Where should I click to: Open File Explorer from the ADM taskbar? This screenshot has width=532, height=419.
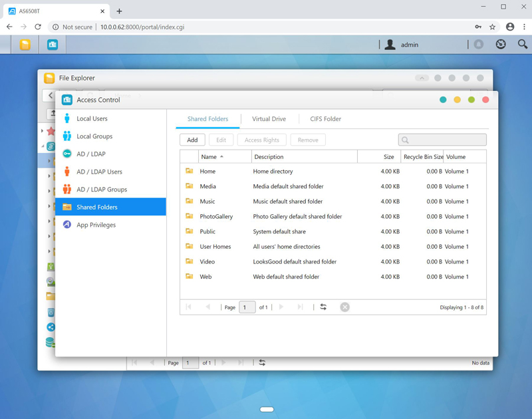coord(25,45)
